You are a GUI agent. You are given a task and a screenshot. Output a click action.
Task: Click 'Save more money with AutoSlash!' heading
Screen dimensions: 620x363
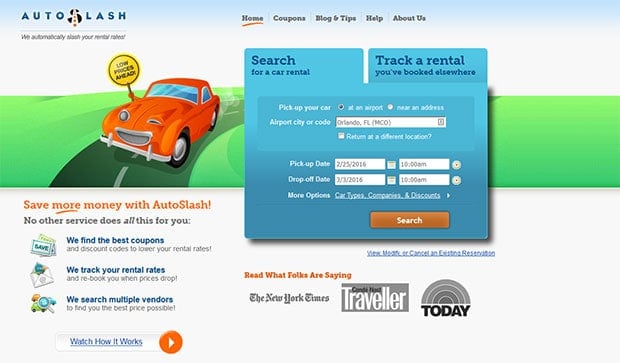point(117,205)
